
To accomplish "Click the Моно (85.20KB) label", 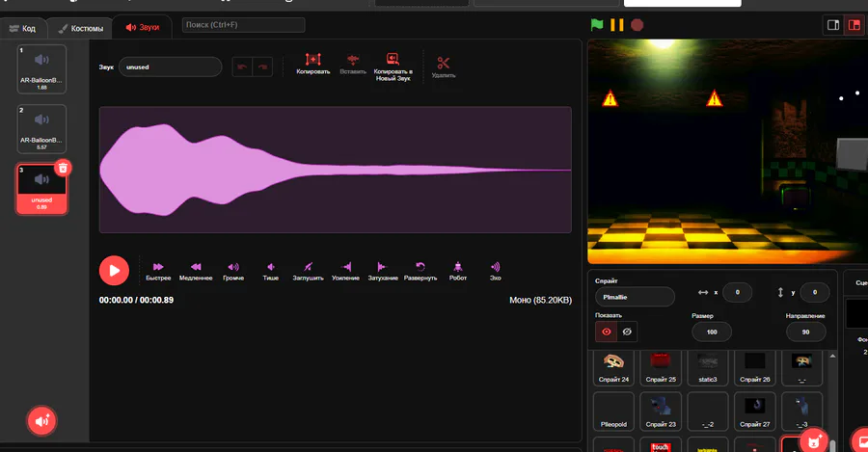I will click(540, 300).
